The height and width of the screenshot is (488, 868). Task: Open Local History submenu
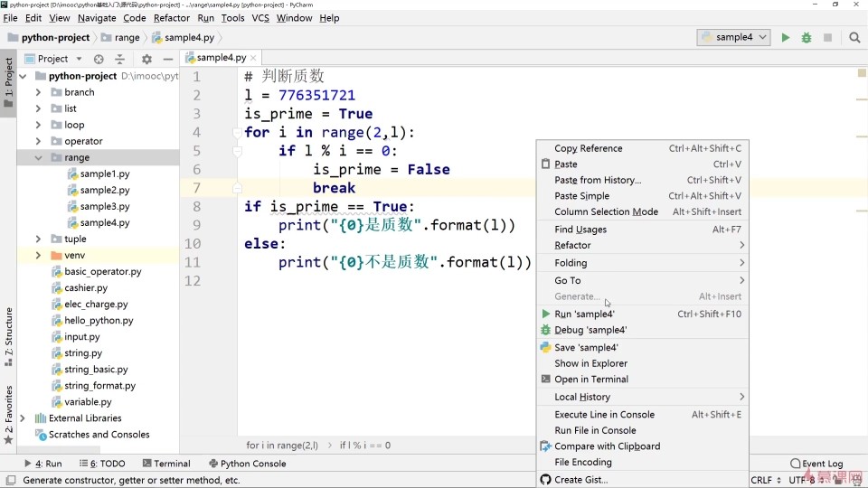[643, 397]
